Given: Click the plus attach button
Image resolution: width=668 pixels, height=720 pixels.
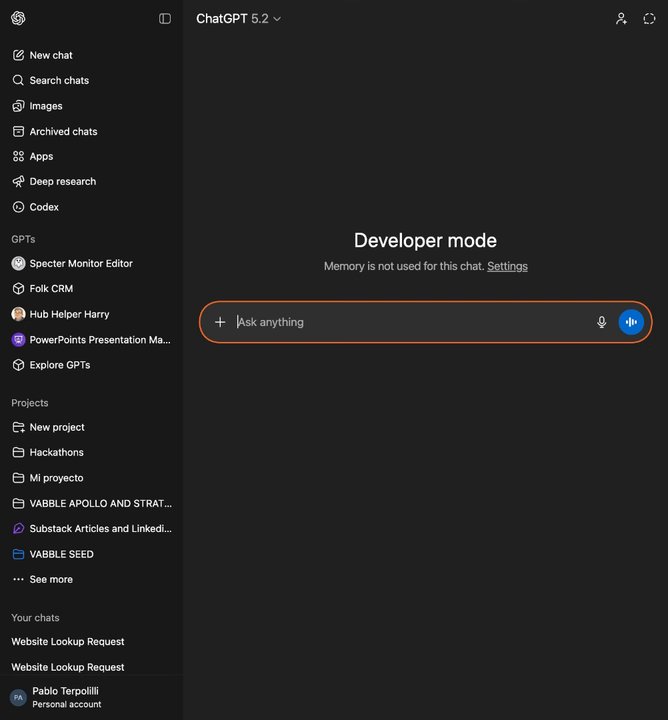Looking at the screenshot, I should (220, 322).
